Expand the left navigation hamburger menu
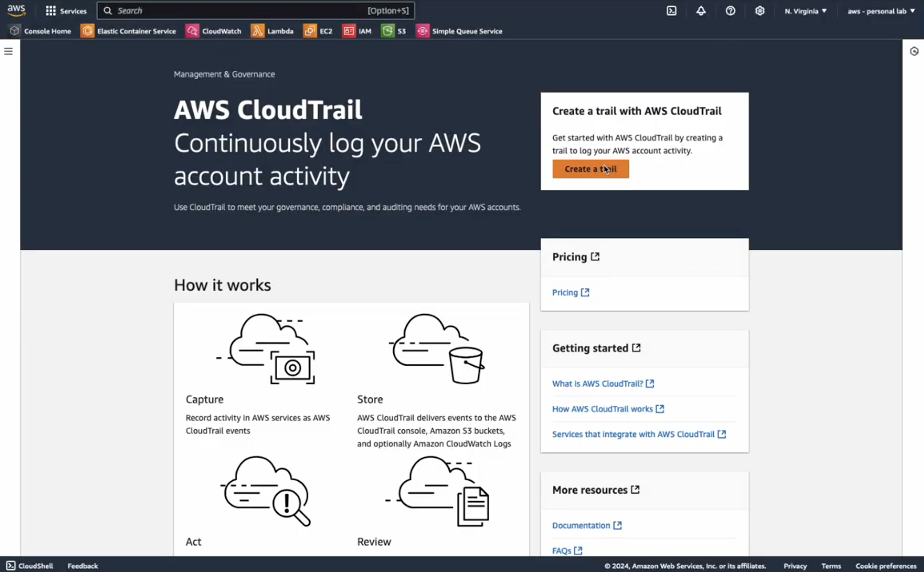 point(9,51)
